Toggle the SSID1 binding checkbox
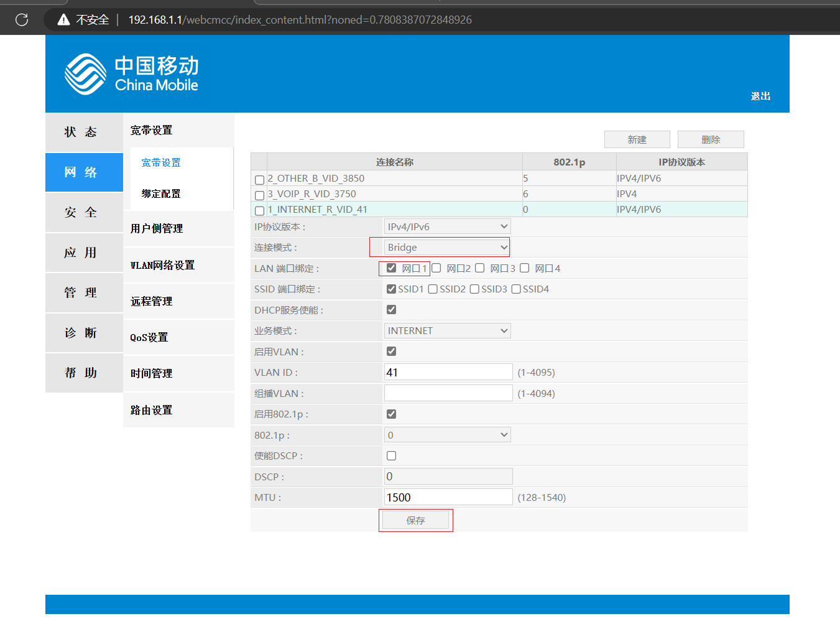 coord(391,289)
